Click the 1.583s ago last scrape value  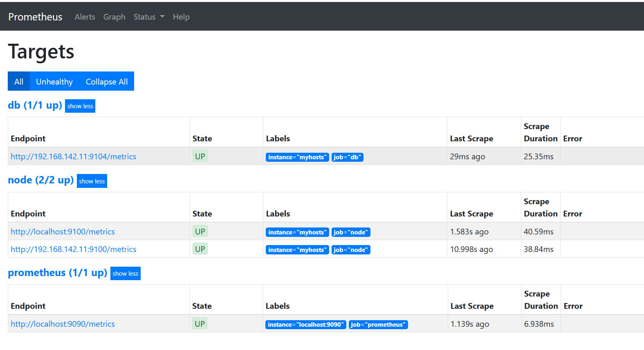tap(469, 232)
